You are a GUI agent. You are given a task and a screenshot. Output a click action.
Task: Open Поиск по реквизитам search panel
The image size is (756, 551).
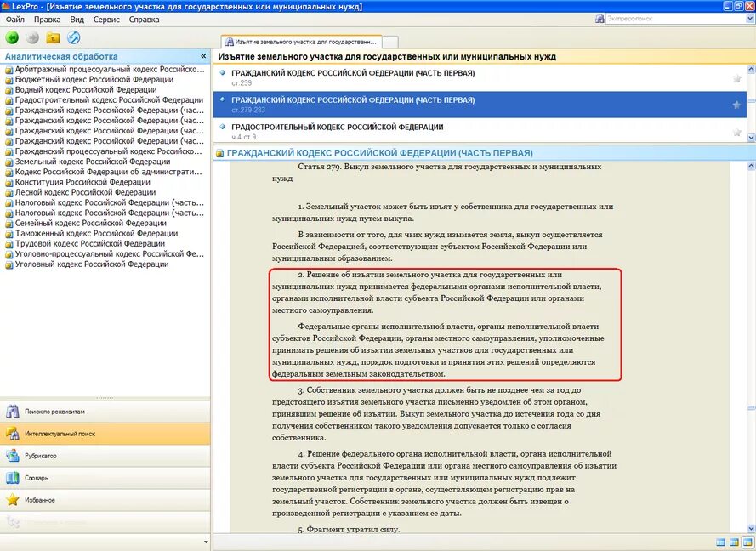click(105, 412)
